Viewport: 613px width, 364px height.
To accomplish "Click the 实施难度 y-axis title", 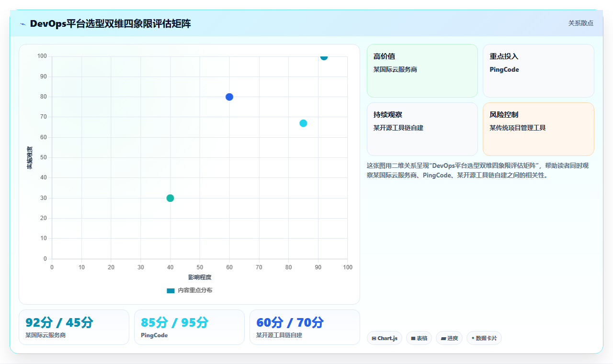I will (x=30, y=158).
